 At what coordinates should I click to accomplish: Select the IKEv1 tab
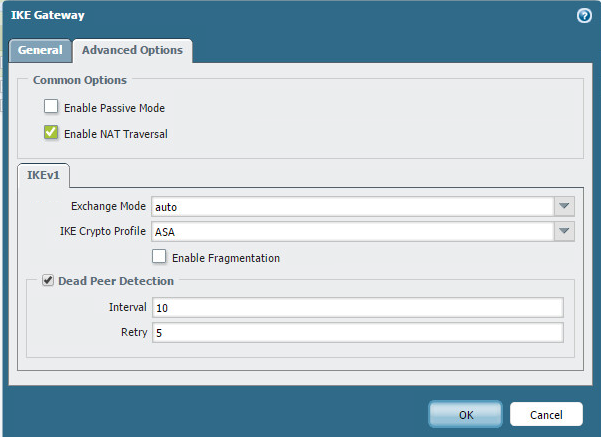42,176
